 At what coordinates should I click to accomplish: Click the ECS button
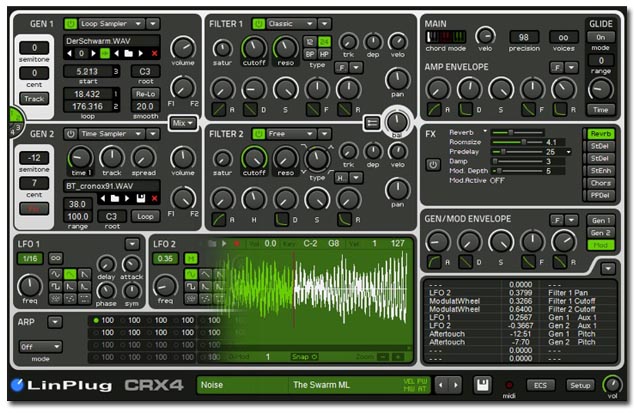(540, 385)
